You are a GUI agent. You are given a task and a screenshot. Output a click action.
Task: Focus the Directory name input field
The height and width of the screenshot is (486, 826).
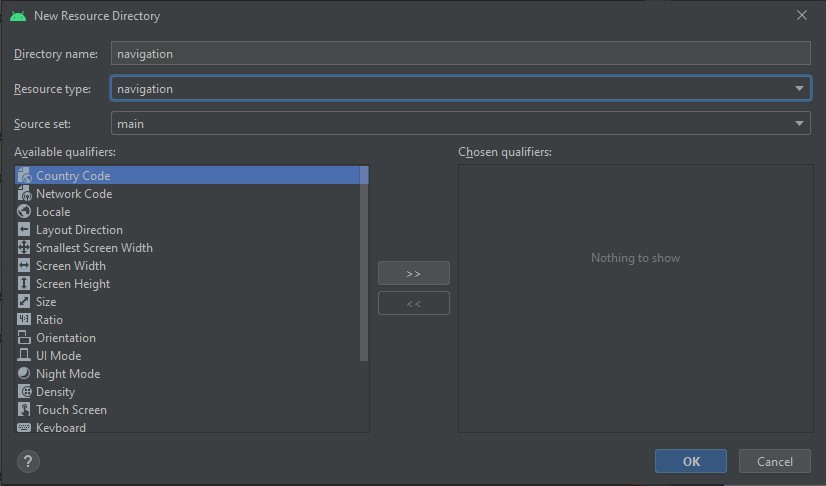tap(460, 53)
